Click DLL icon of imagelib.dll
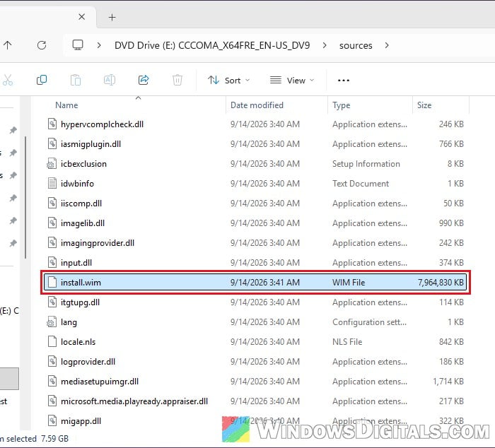Screen dimensions: 495x448 coord(52,223)
